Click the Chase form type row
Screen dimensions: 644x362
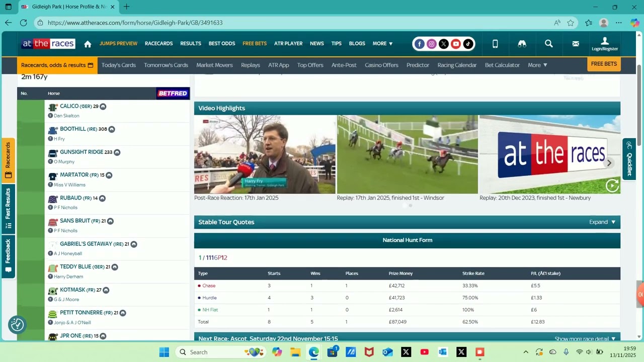pyautogui.click(x=407, y=286)
